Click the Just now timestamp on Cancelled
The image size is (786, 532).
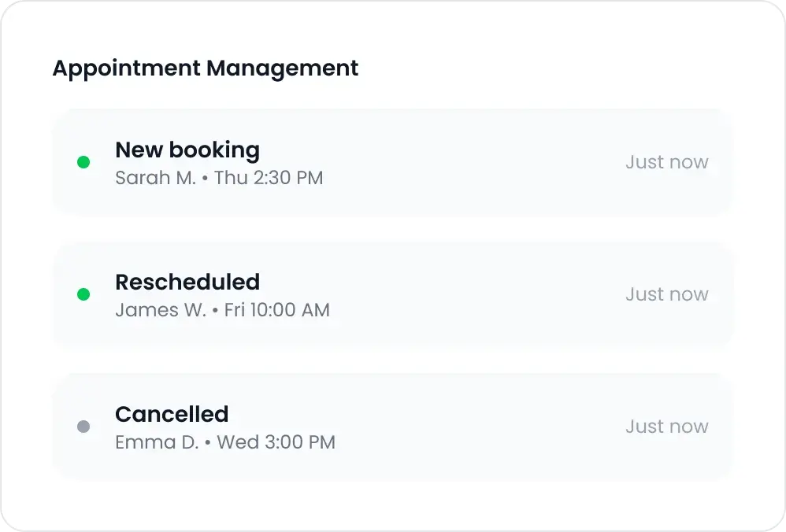[x=667, y=427]
